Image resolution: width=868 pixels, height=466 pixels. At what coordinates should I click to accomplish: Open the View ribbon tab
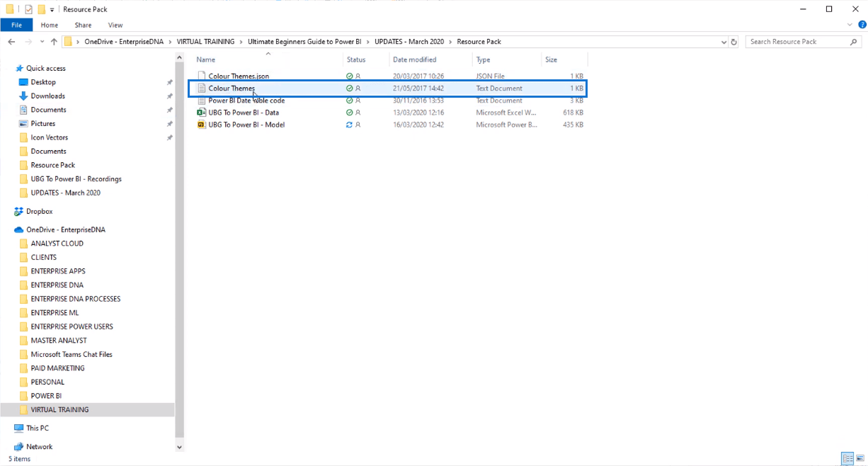[115, 25]
